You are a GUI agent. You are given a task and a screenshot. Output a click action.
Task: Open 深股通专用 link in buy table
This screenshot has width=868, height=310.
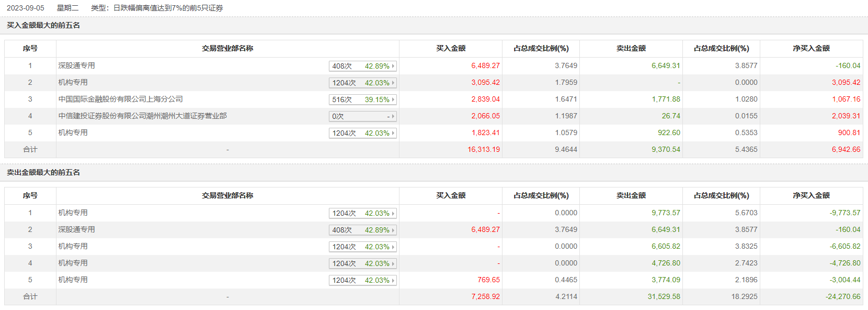[76, 65]
